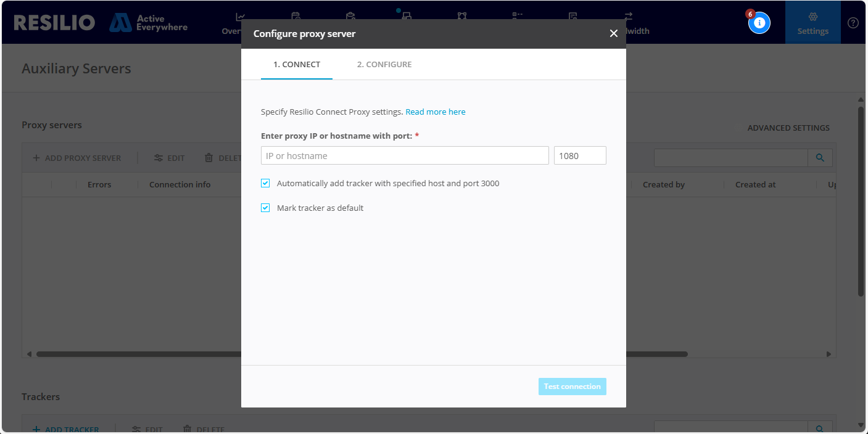868x434 pixels.
Task: Close the Configure proxy server dialog
Action: pos(613,33)
